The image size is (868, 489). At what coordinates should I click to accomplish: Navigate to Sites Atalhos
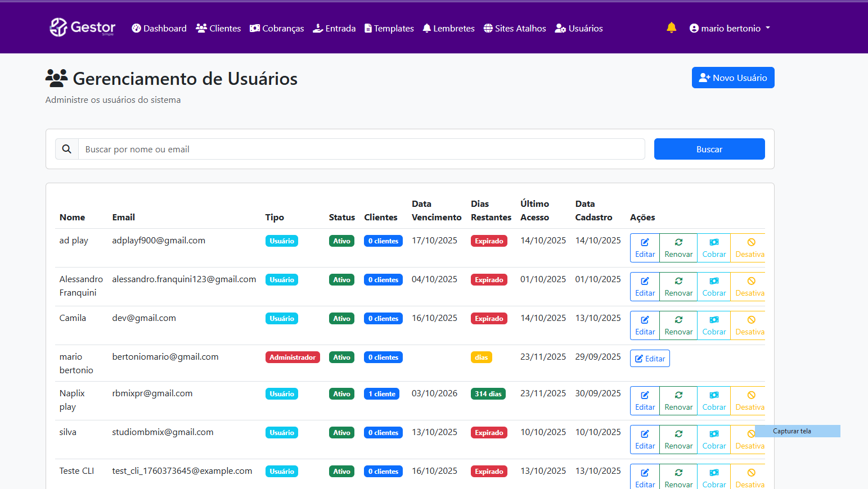pyautogui.click(x=515, y=28)
